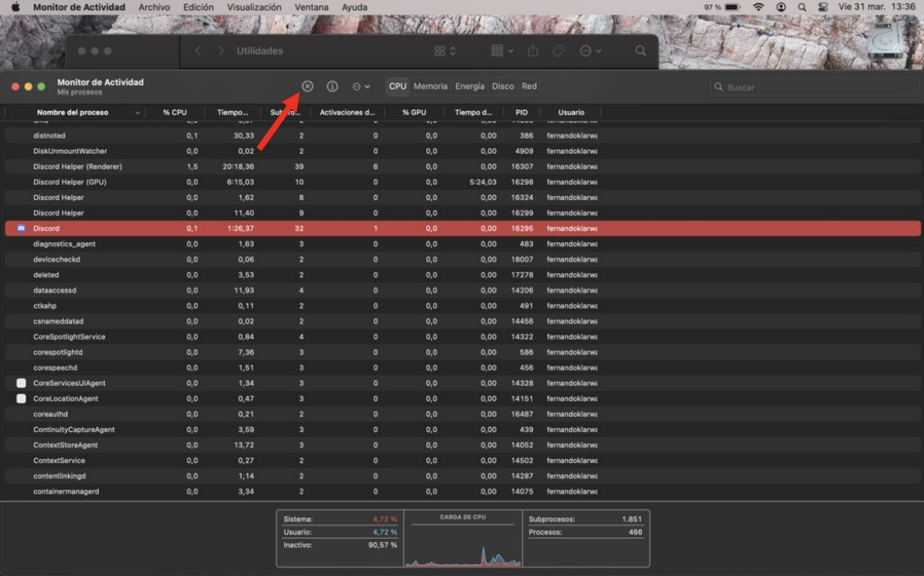Click PID value 16295
This screenshot has height=576, width=924.
pos(522,228)
